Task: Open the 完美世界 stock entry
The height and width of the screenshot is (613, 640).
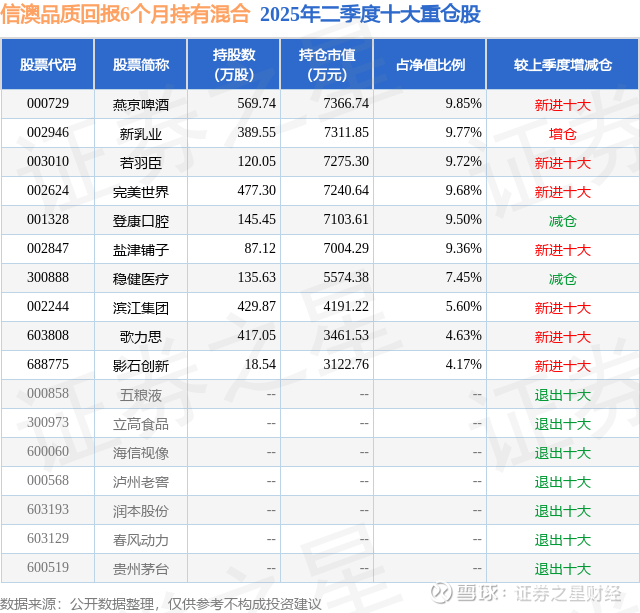Action: tap(141, 192)
